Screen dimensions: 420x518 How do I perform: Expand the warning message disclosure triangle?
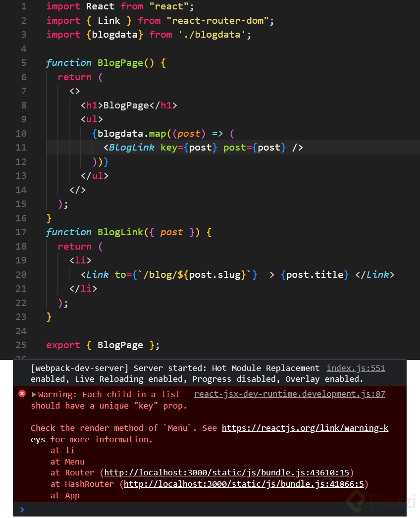coord(34,395)
